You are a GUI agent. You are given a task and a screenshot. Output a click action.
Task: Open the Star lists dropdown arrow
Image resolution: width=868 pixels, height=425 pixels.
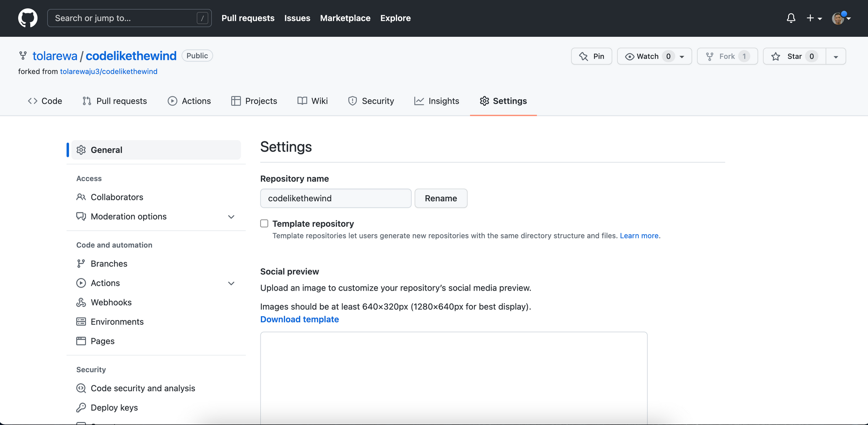[x=836, y=56]
